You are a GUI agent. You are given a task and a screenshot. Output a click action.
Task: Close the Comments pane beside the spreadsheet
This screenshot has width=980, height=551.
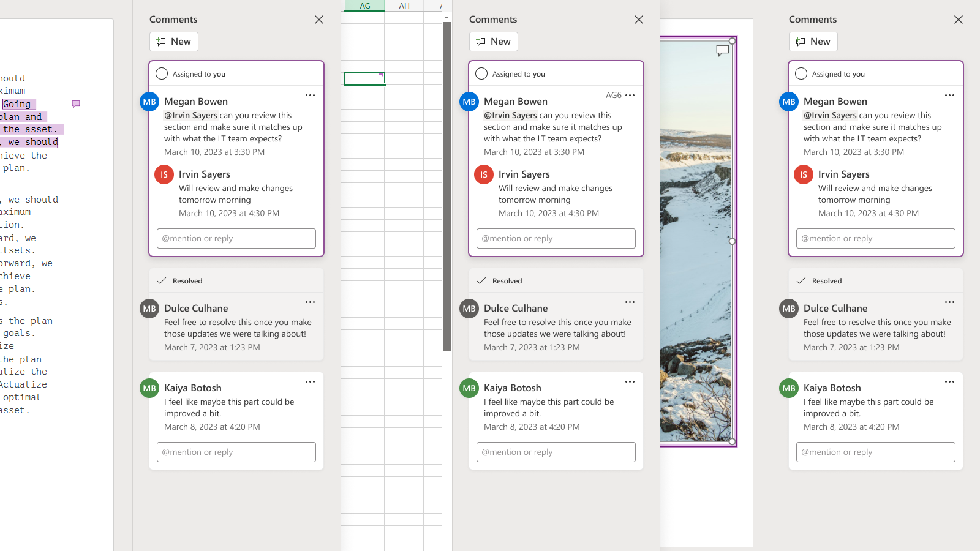(639, 20)
